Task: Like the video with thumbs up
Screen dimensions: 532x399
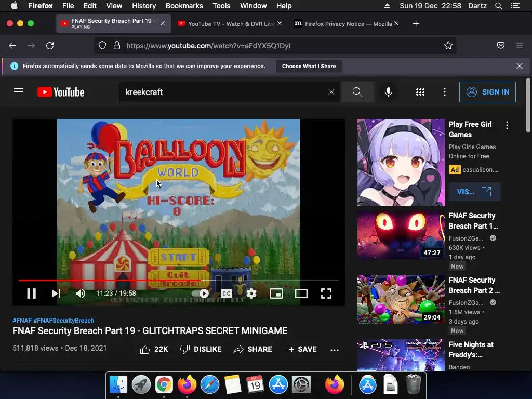Action: pos(154,349)
